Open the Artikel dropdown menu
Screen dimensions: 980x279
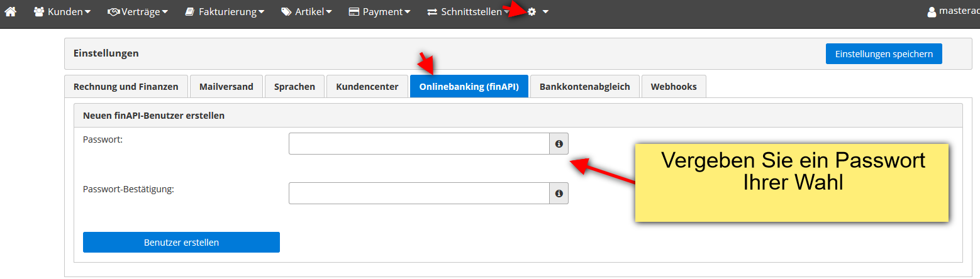[x=306, y=12]
